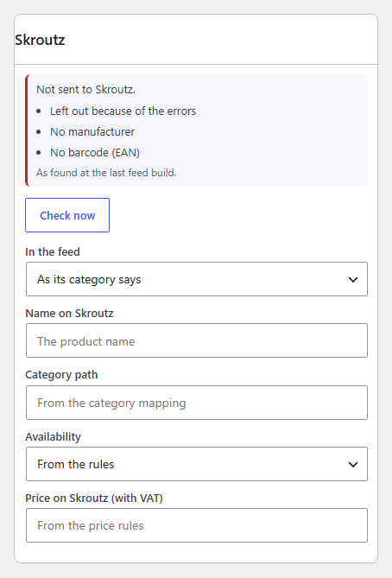The height and width of the screenshot is (578, 392).
Task: Focus the Name on Skroutz field
Action: [197, 340]
